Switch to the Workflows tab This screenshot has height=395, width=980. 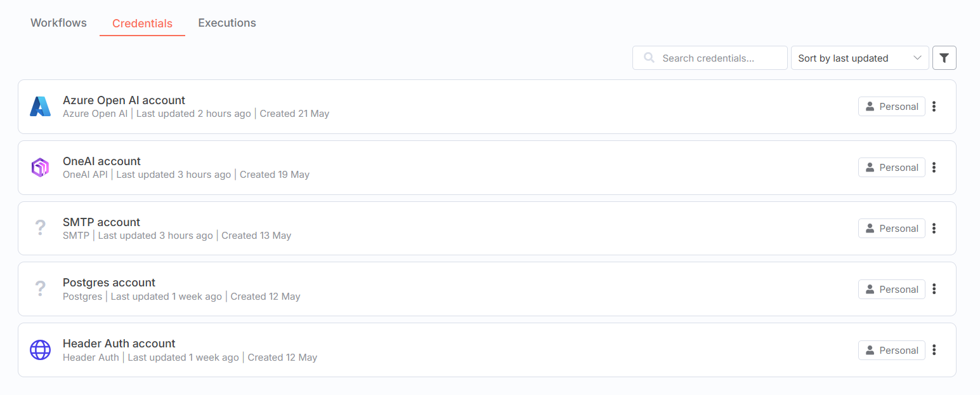pos(58,23)
